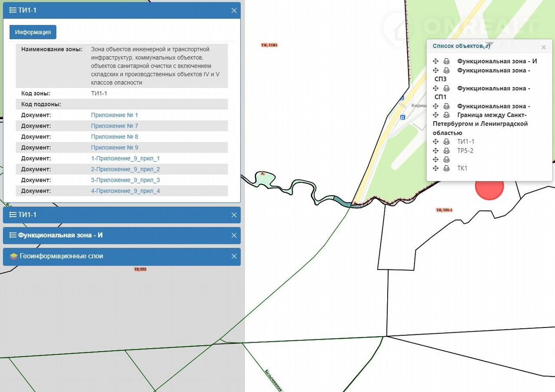Viewport: 555px width, 392px height.
Task: Click print icon beside ТК1
Action: tap(446, 168)
